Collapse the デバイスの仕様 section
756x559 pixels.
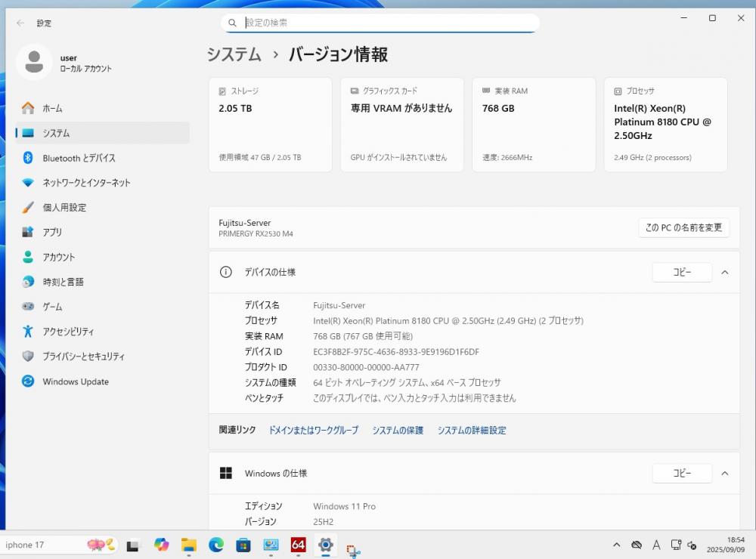pos(725,272)
